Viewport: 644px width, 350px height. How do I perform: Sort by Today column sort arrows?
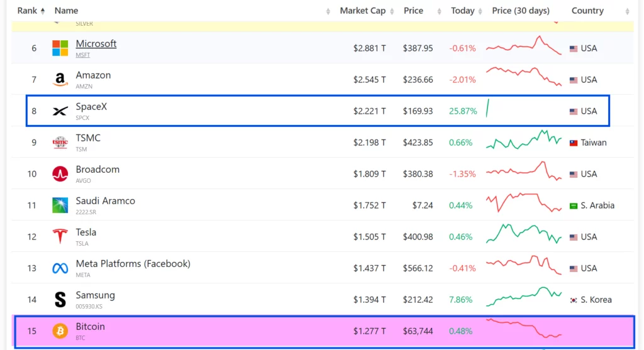coord(480,11)
